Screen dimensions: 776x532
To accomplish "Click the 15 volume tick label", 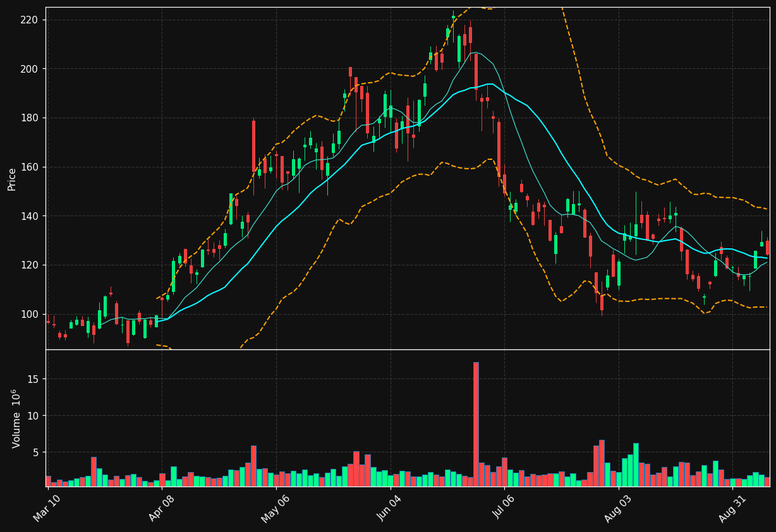I will click(x=33, y=378).
